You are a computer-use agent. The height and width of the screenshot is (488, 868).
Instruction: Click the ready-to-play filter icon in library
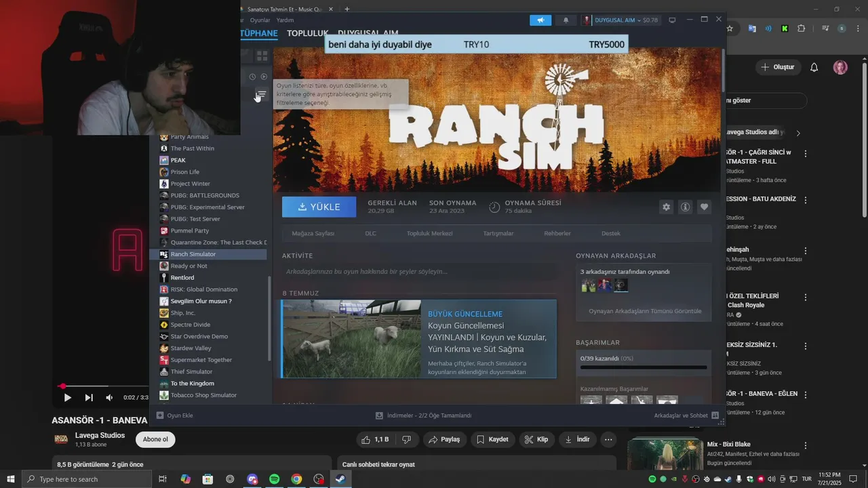(264, 77)
